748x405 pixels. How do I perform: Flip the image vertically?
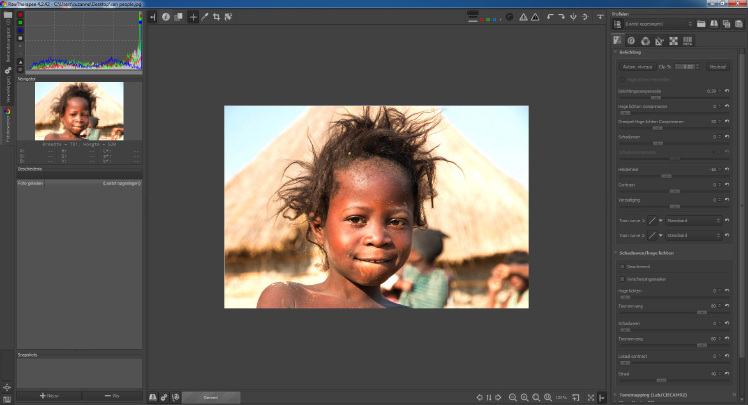585,17
